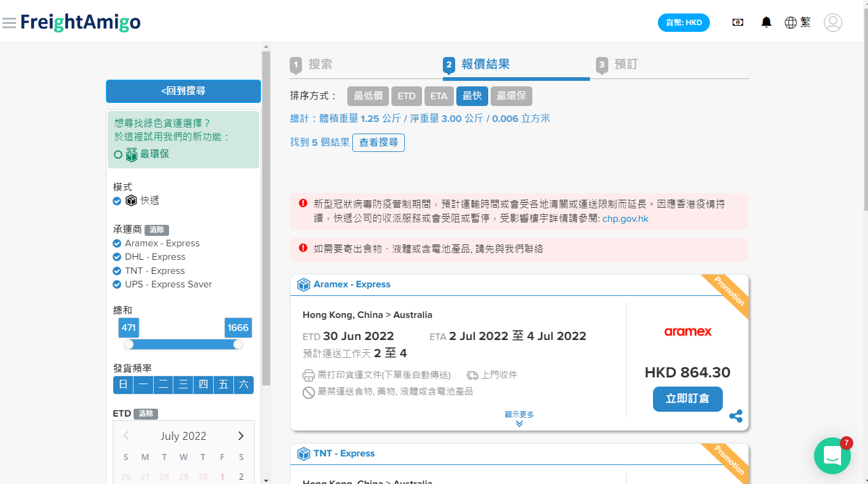Click Aramex - Express card title
This screenshot has height=484, width=868.
pyautogui.click(x=352, y=284)
